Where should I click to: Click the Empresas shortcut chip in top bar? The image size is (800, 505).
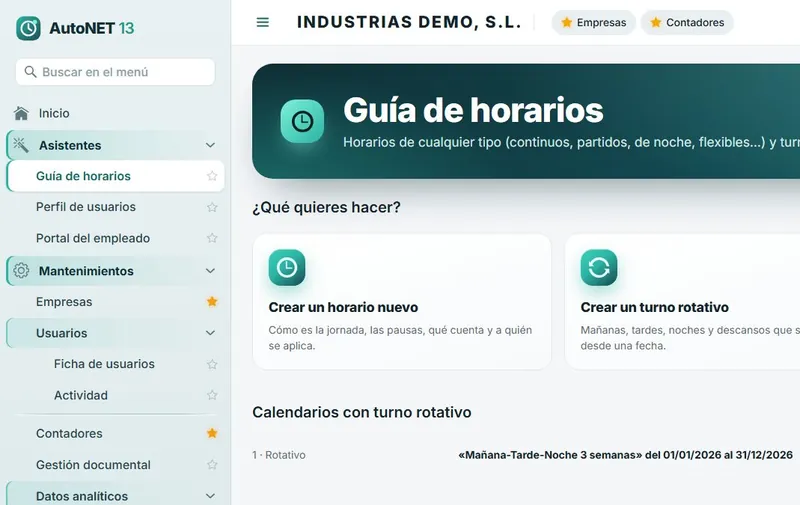pyautogui.click(x=593, y=22)
